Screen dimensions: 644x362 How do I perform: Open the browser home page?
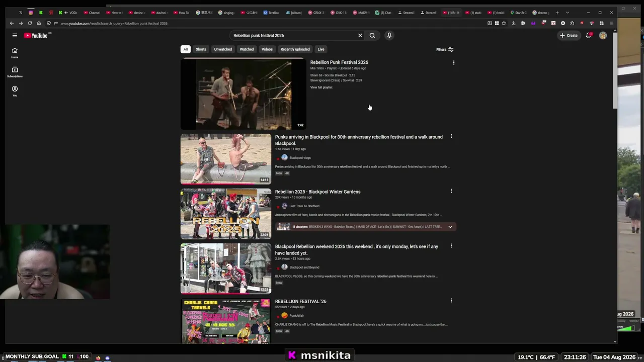pos(39,23)
